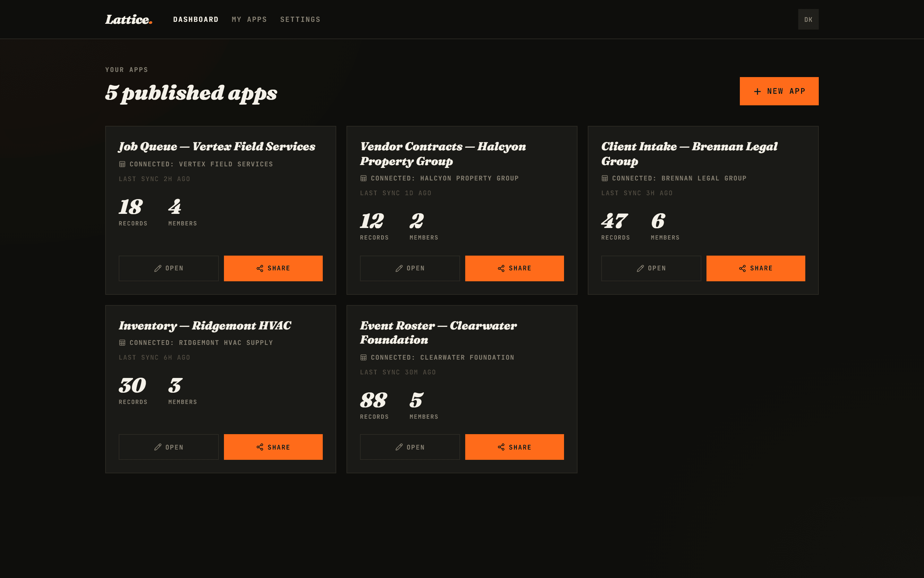Image resolution: width=924 pixels, height=578 pixels.
Task: Click pencil icon on Inventory Open button
Action: point(158,447)
